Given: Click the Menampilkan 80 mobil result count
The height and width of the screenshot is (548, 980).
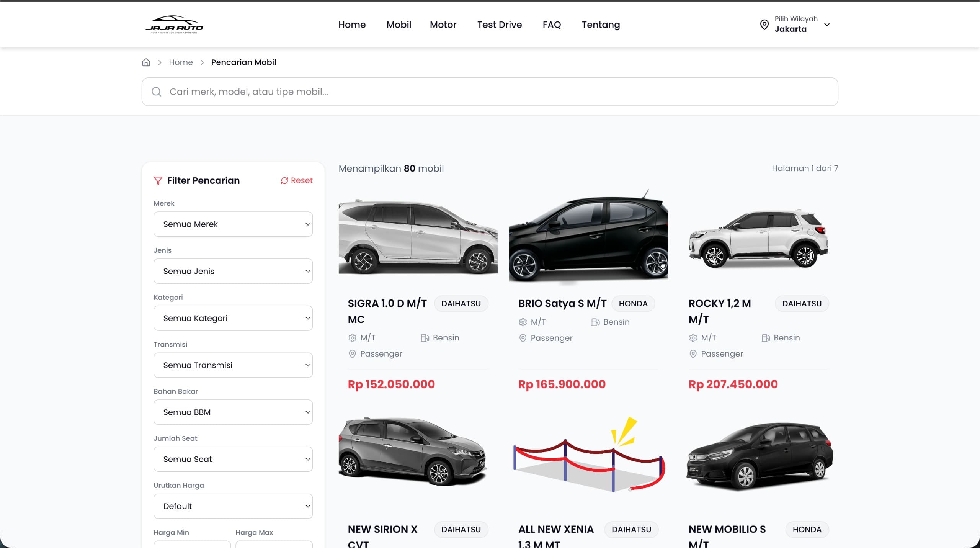Looking at the screenshot, I should 391,168.
